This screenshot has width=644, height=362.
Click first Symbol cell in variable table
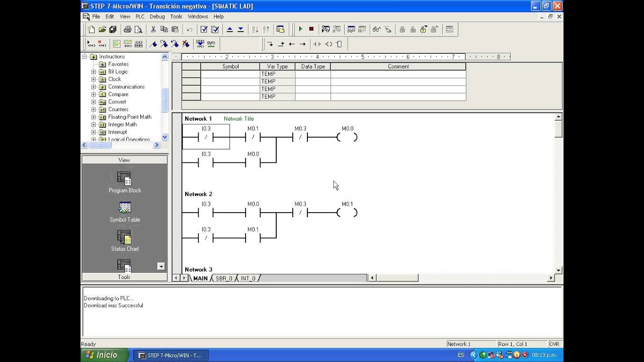(230, 74)
